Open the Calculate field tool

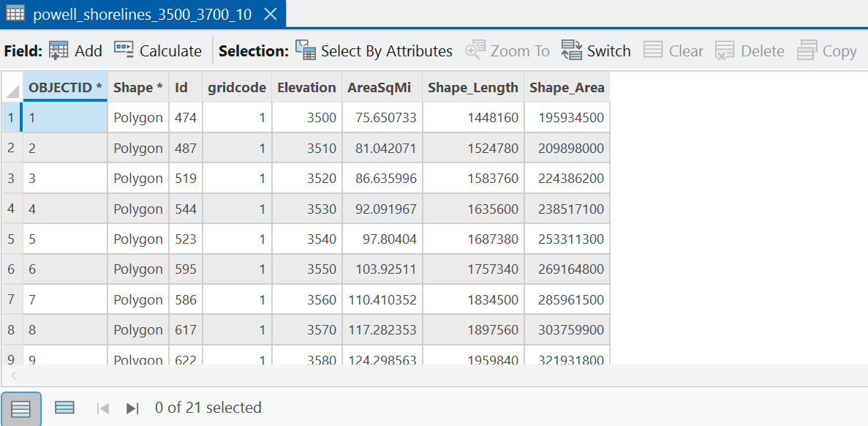(158, 51)
